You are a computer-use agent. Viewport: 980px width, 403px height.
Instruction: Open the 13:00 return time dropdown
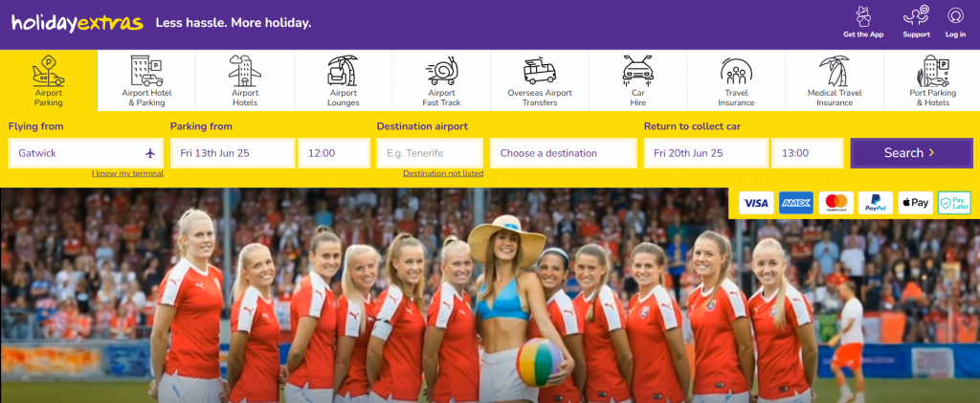coord(808,153)
